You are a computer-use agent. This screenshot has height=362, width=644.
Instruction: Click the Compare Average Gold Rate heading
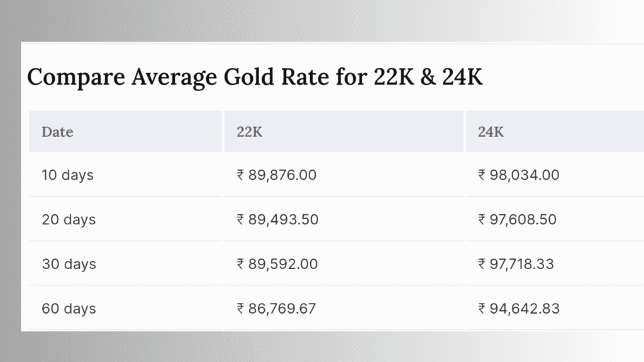255,77
